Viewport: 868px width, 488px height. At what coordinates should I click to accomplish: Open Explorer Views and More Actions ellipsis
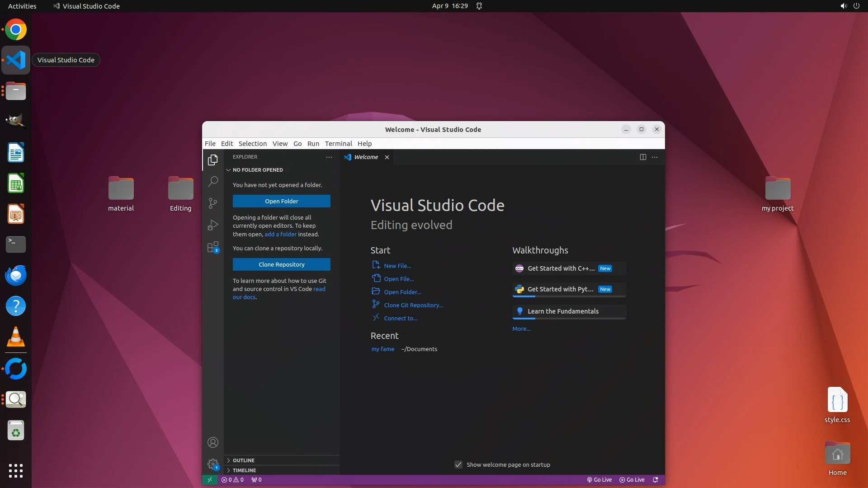tap(329, 157)
